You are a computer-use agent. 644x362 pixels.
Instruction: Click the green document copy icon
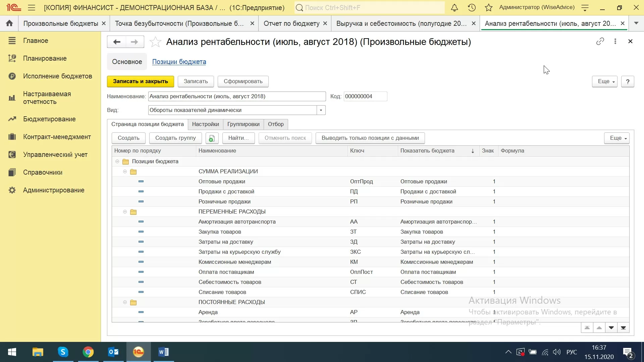(212, 138)
